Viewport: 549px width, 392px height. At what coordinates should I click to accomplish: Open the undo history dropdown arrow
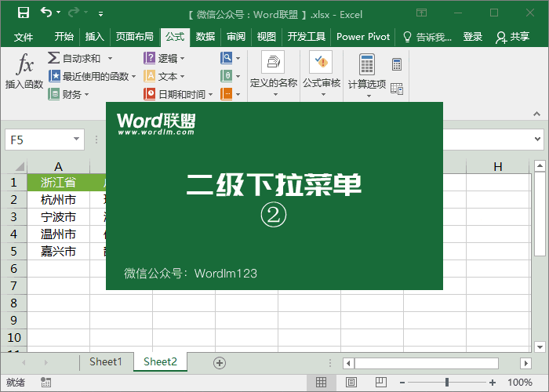tap(59, 13)
